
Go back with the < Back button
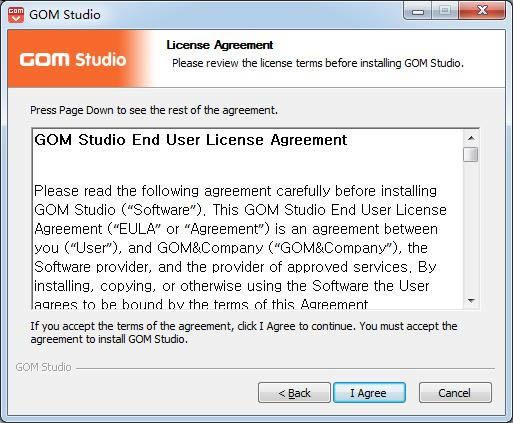[294, 393]
